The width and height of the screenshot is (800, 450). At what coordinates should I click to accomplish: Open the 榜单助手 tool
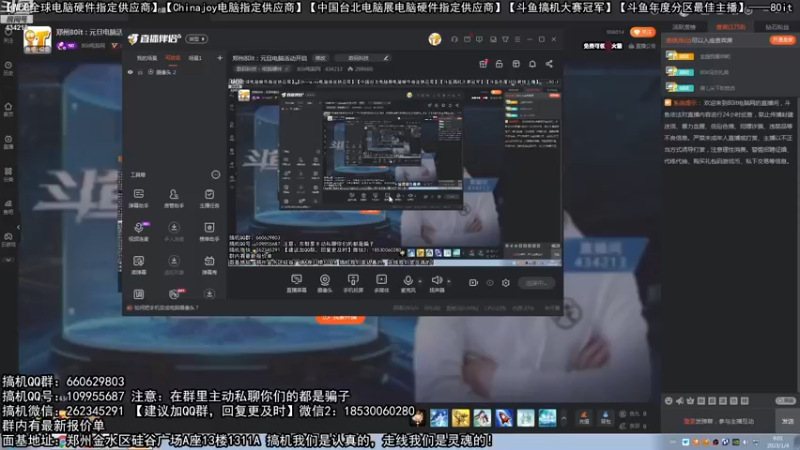click(209, 231)
